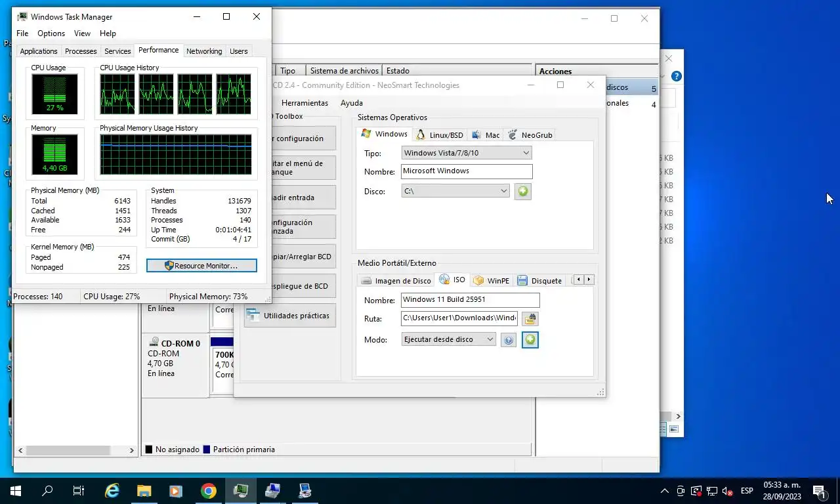The image size is (840, 504).
Task: Select NeoGrub tab
Action: 530,135
